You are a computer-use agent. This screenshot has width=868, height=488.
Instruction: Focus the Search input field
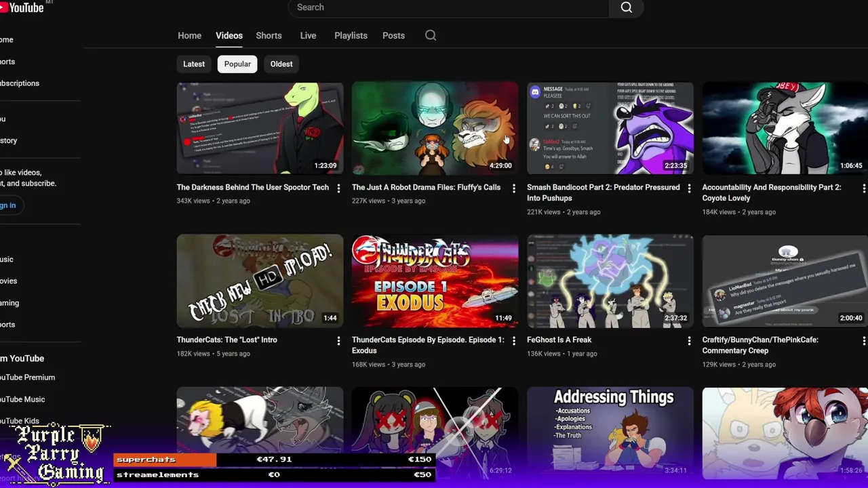point(449,7)
